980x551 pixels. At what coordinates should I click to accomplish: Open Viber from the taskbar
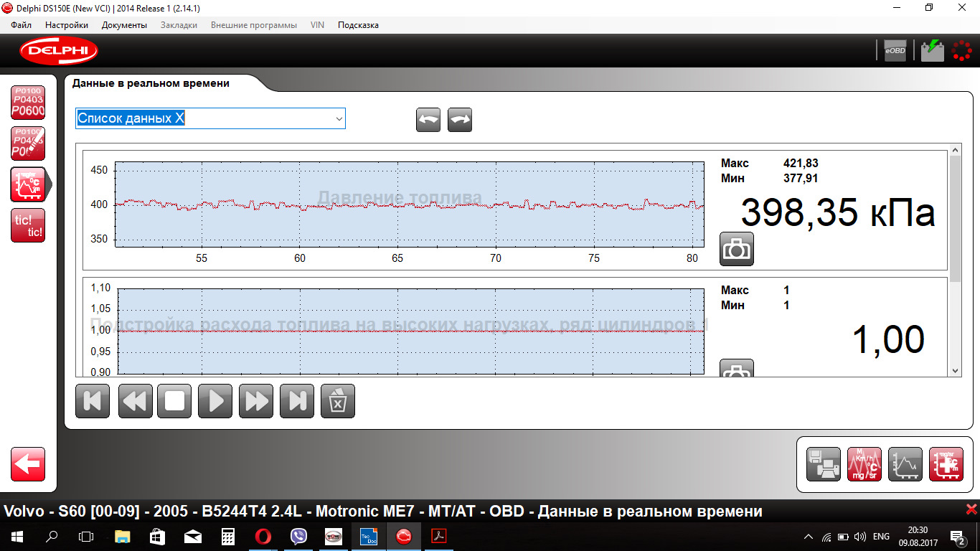298,536
